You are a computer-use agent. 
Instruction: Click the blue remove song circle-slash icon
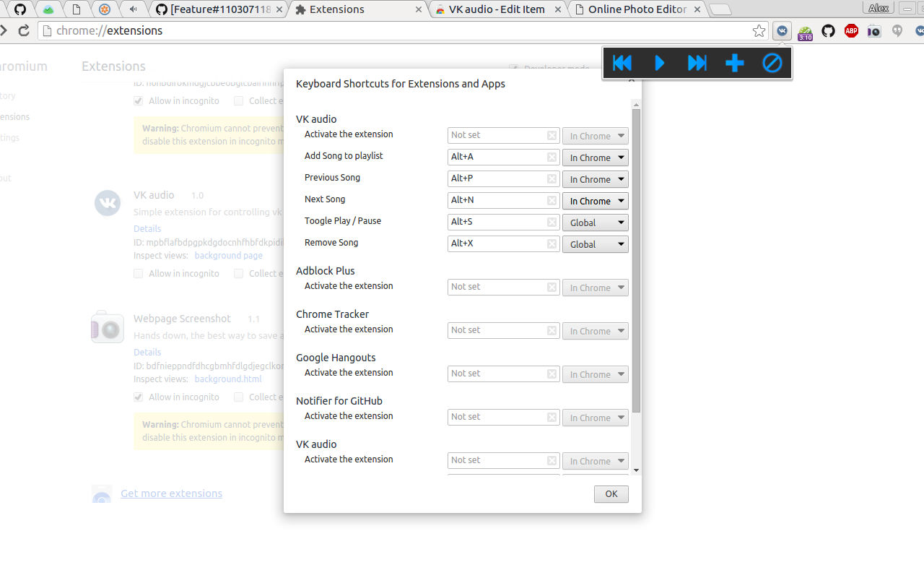click(x=772, y=64)
